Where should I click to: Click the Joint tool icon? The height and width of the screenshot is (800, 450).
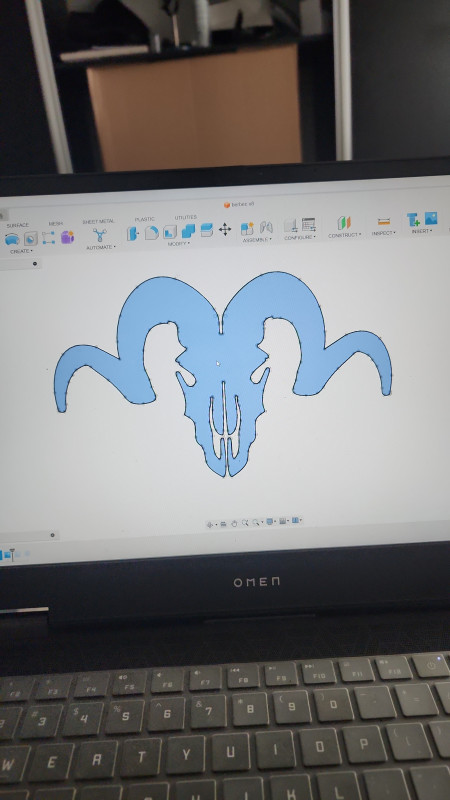tap(266, 227)
